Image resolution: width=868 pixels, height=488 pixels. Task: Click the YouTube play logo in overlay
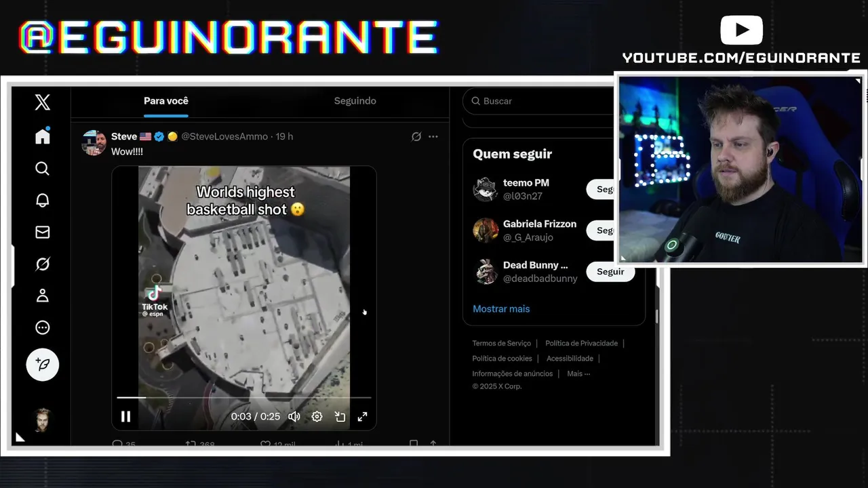pyautogui.click(x=741, y=30)
